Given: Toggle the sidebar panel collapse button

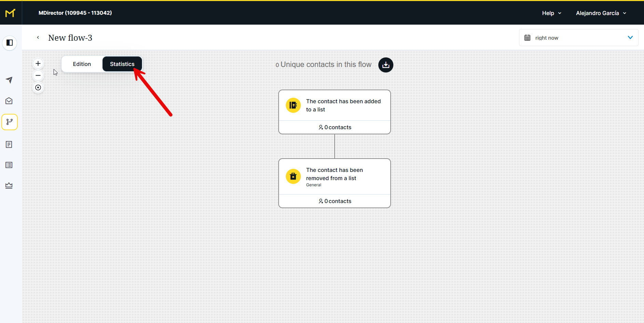Looking at the screenshot, I should coord(10,43).
